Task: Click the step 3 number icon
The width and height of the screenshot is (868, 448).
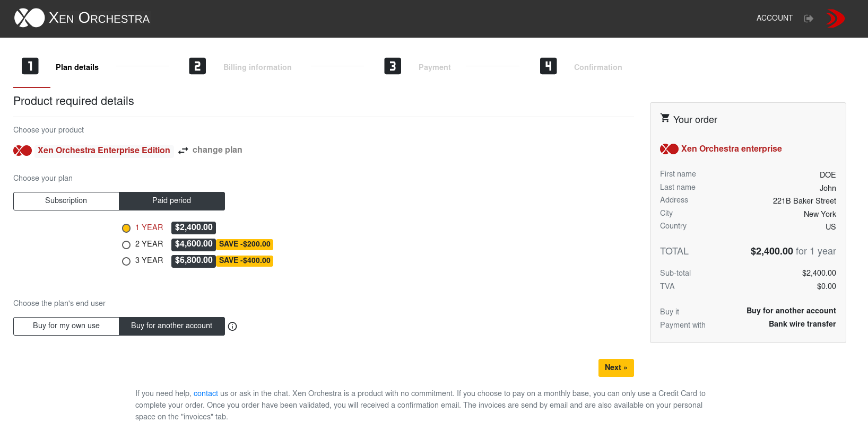Action: [393, 66]
